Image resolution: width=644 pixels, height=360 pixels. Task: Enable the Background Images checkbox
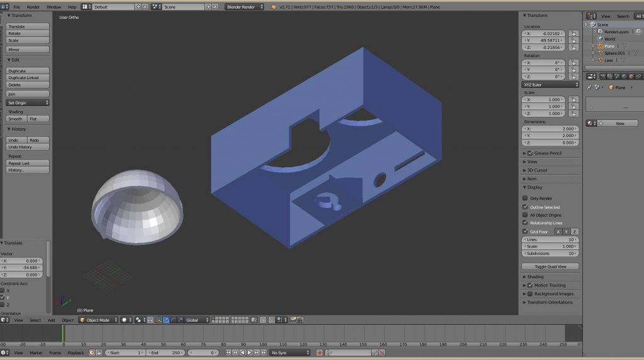(x=530, y=294)
